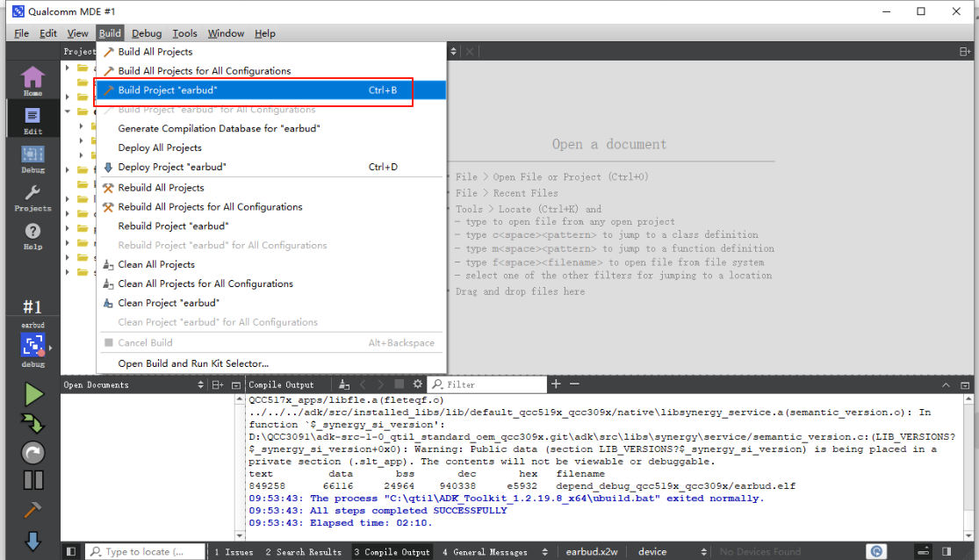
Task: Open the Window menu
Action: point(226,33)
